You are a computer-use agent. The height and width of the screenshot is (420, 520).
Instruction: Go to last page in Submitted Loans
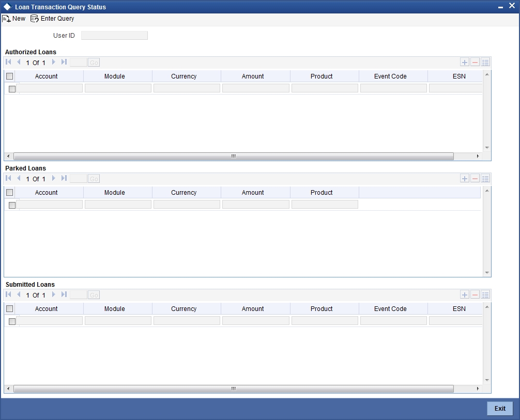64,294
